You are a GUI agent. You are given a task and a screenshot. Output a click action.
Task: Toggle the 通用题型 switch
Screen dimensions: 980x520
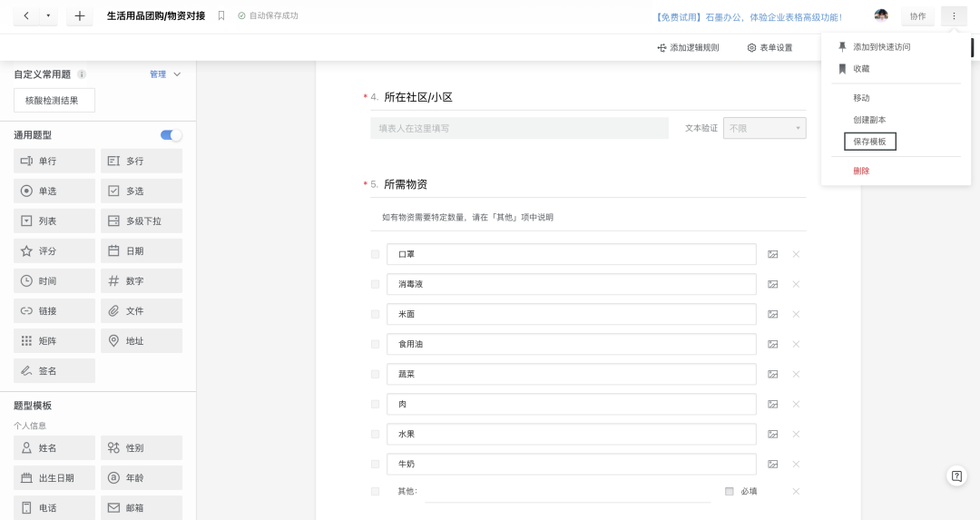pyautogui.click(x=171, y=135)
